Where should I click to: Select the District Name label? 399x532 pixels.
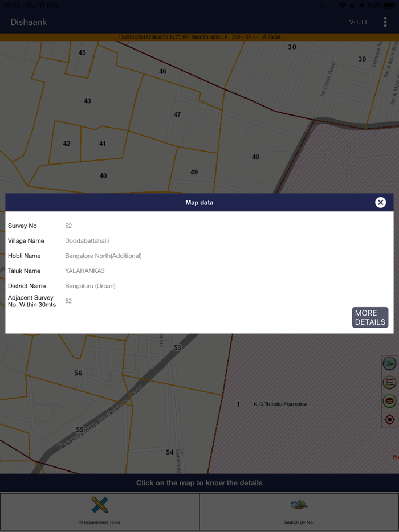(27, 286)
